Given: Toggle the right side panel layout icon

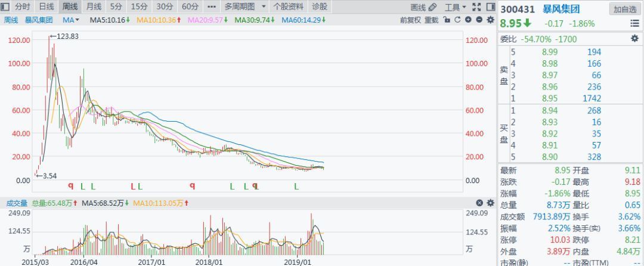Looking at the screenshot, I should tap(490, 7).
